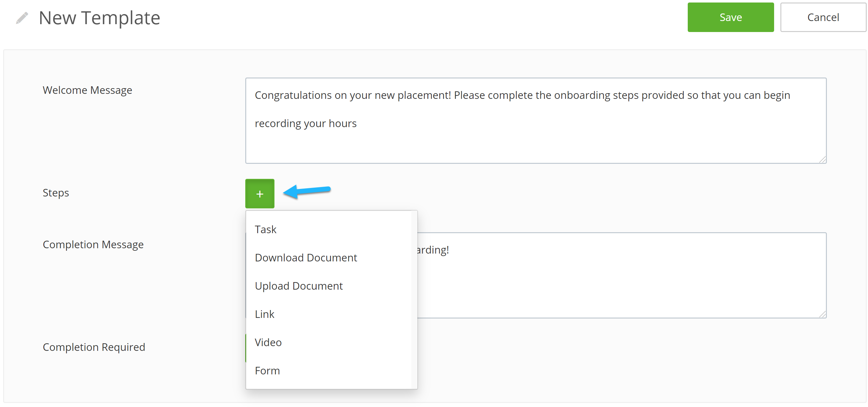Choose Download Document step type

pos(328,258)
